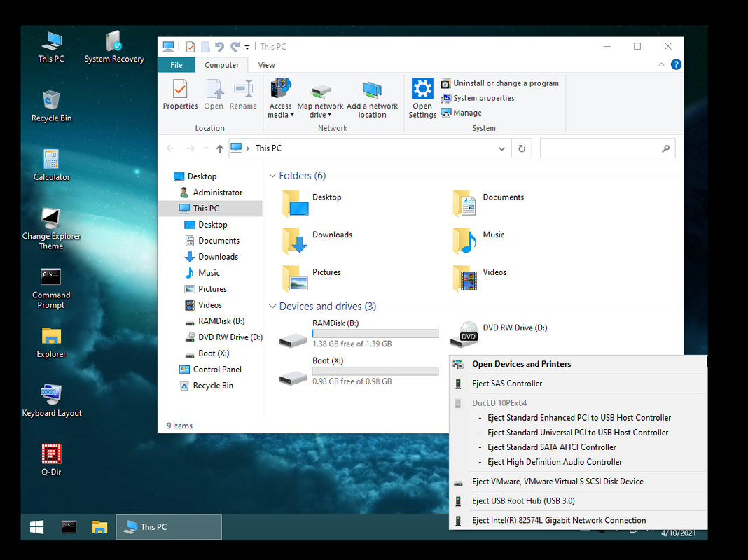Open the File tab
Image resolution: width=748 pixels, height=560 pixels.
(x=176, y=65)
